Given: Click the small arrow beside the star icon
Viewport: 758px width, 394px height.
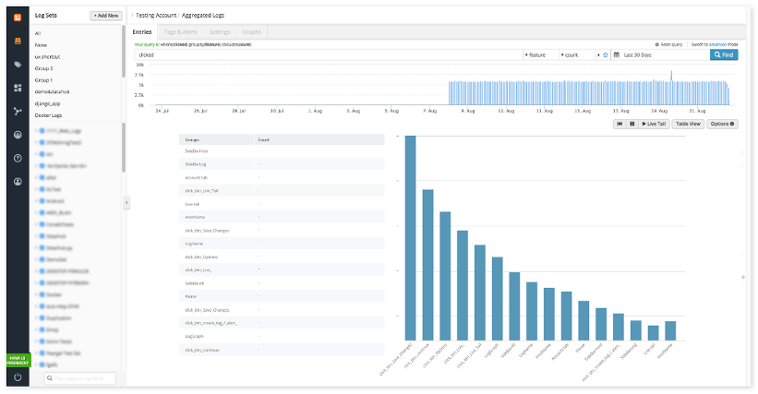Looking at the screenshot, I should (x=598, y=55).
